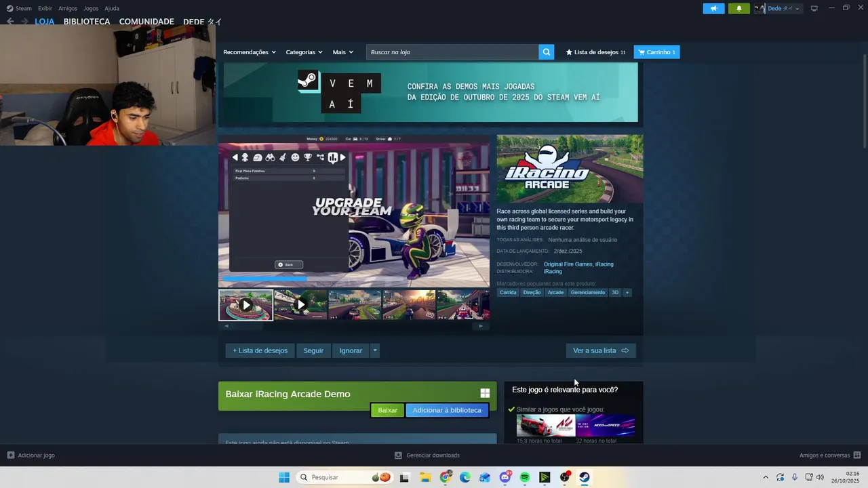Open Spotify from taskbar
Image resolution: width=868 pixels, height=488 pixels.
pyautogui.click(x=525, y=477)
